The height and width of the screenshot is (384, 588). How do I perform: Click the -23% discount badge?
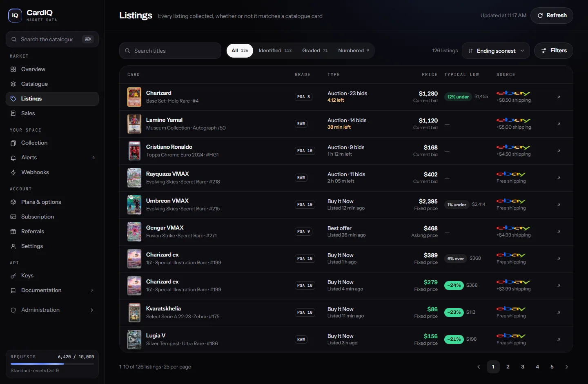454,313
